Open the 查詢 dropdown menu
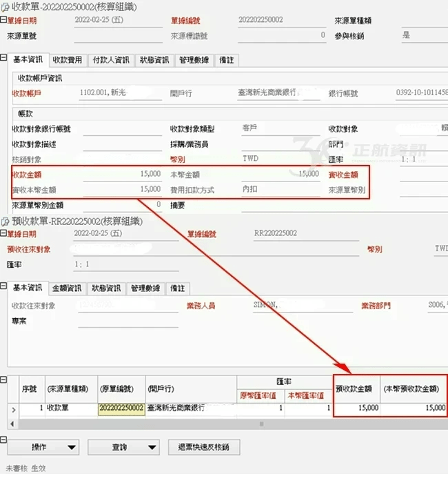Screen dimensions: 448x483 [125, 447]
